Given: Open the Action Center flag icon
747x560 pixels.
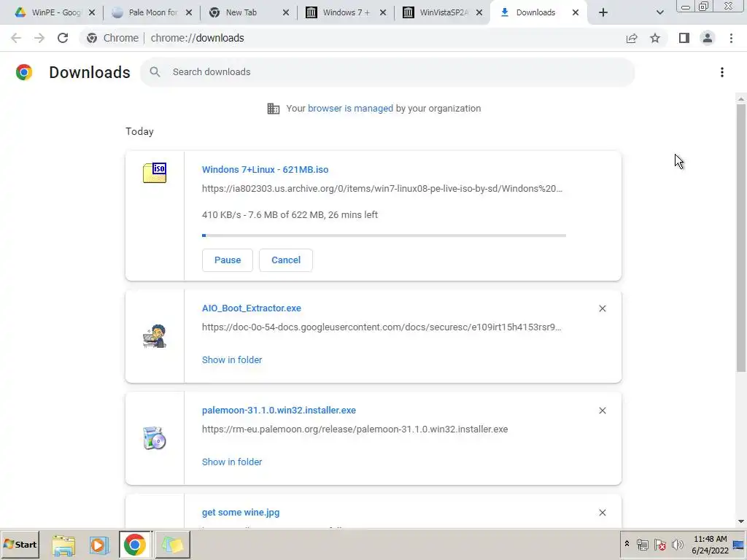Looking at the screenshot, I should coord(659,544).
